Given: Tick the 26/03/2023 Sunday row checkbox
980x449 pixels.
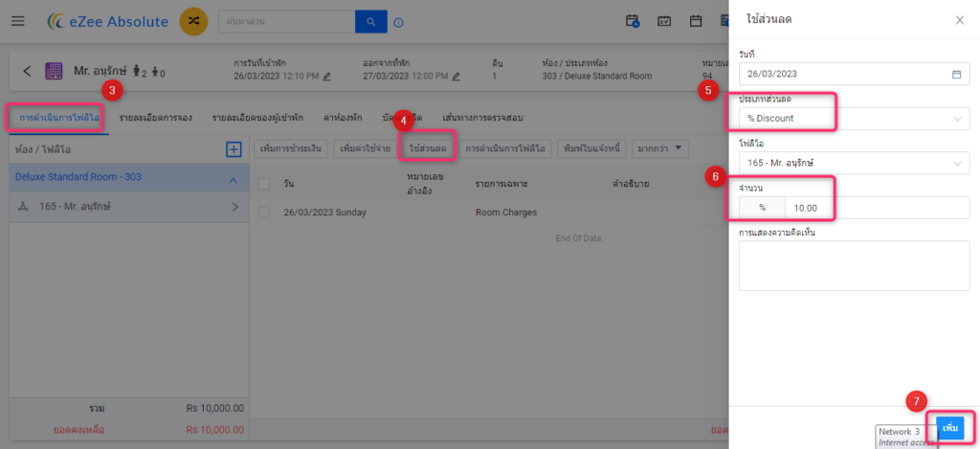Looking at the screenshot, I should click(x=264, y=212).
